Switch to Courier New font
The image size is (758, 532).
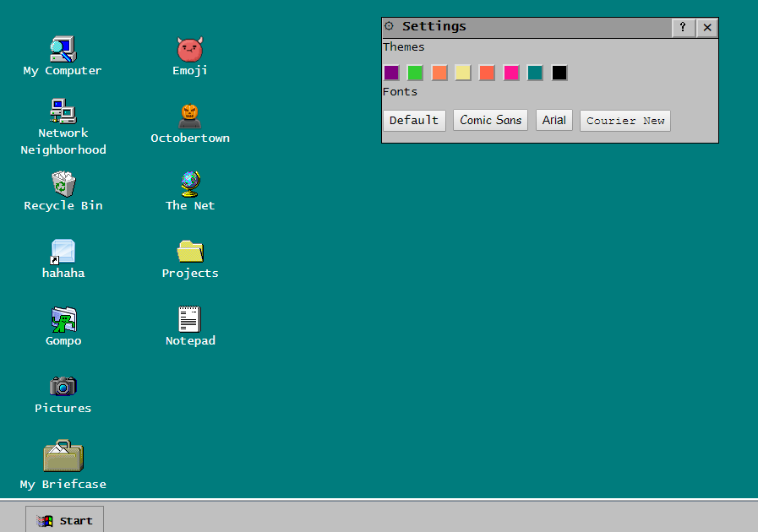pos(624,120)
